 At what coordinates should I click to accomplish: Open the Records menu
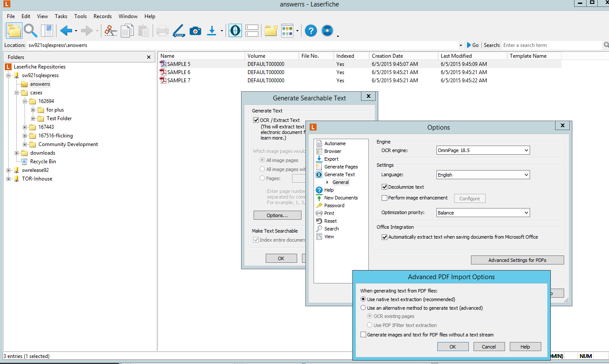(x=102, y=16)
